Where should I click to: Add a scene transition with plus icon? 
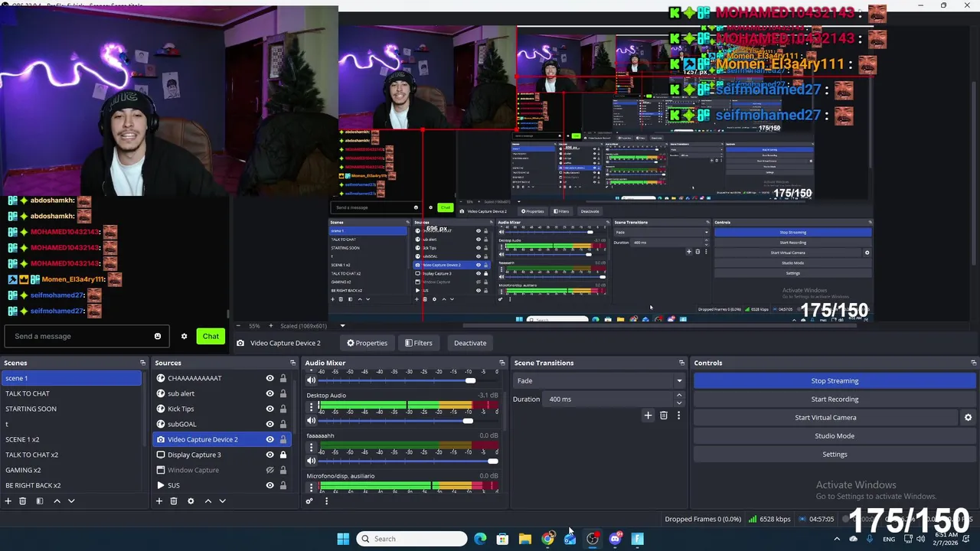click(648, 416)
